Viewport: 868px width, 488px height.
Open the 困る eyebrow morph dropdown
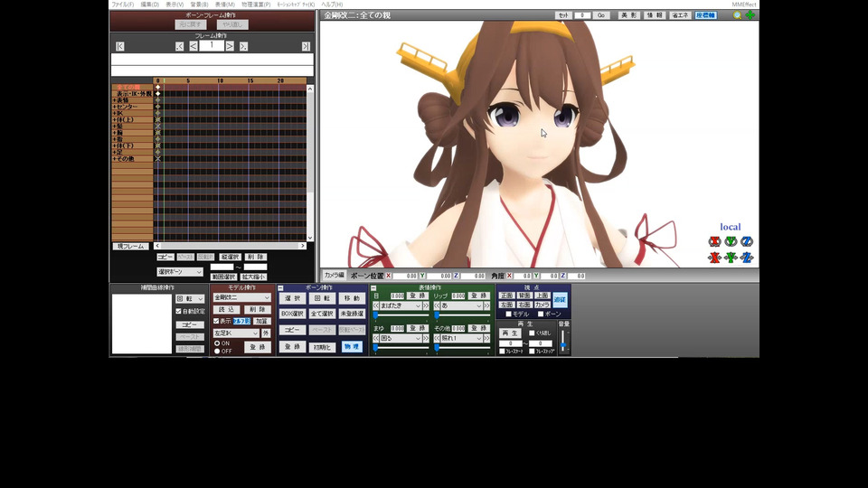(x=401, y=338)
